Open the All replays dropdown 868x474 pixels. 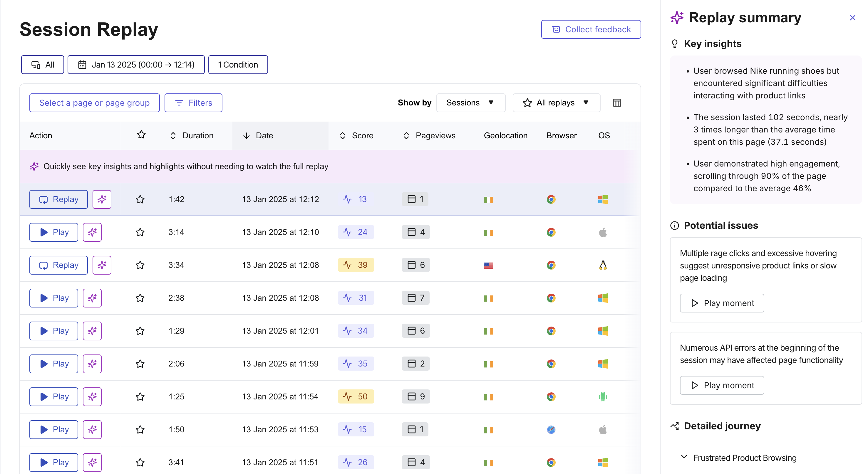point(556,103)
